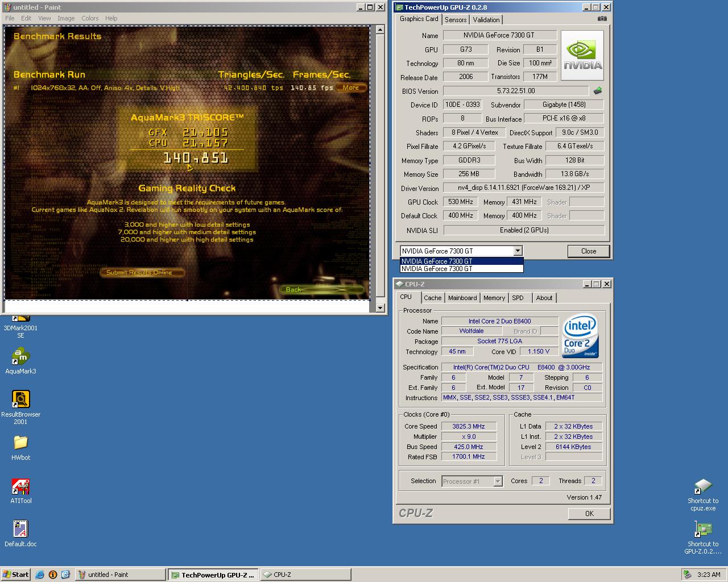The image size is (728, 582).
Task: Open the Paint Colors menu
Action: [90, 18]
